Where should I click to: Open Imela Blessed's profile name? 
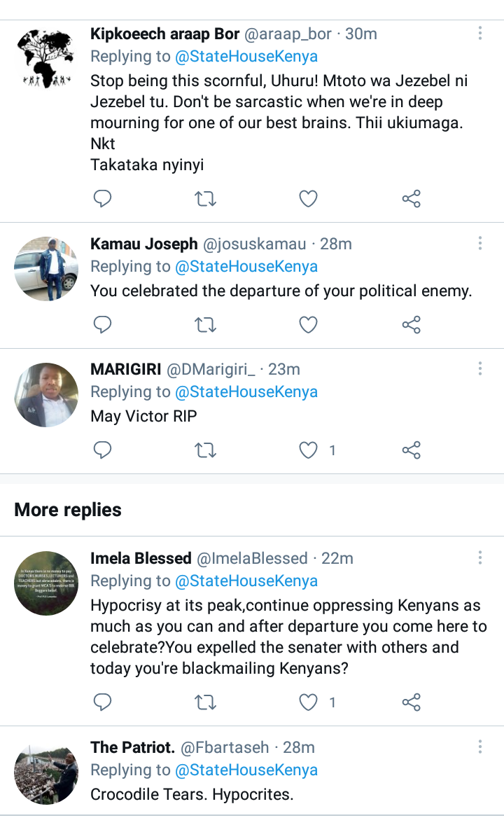(x=141, y=558)
